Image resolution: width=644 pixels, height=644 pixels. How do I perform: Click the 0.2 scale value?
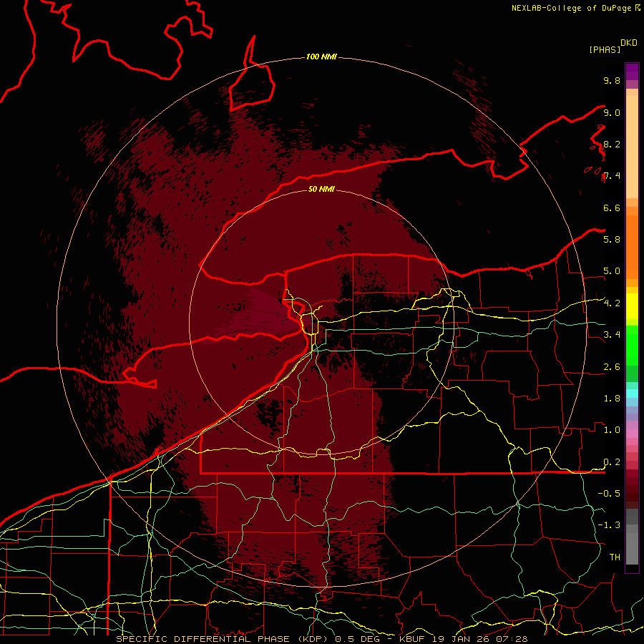(x=612, y=462)
